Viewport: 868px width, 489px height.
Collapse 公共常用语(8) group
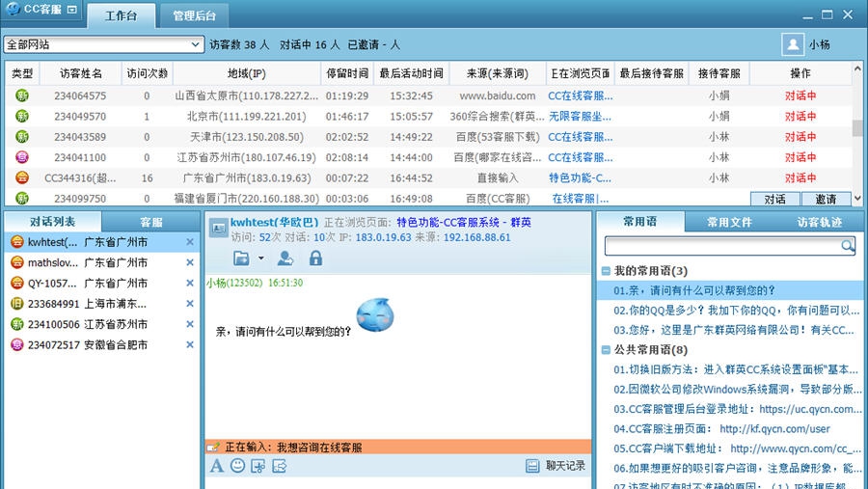click(x=606, y=350)
